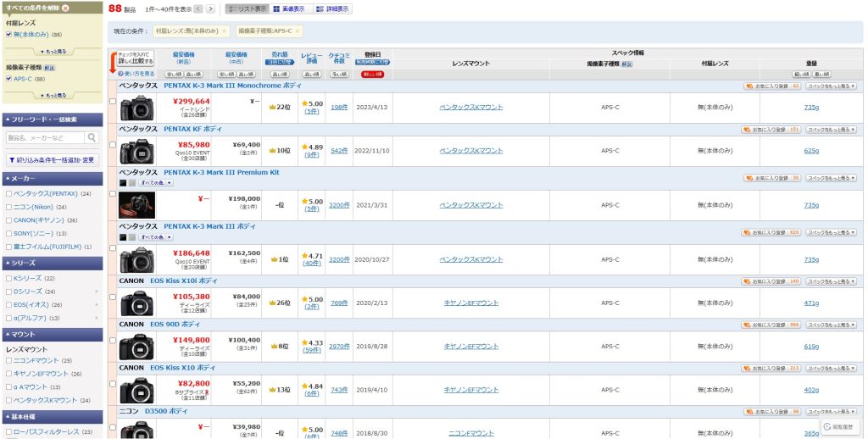The height and width of the screenshot is (439, 868).
Task: Collapse the メーカー sidebar section
Action: point(53,178)
